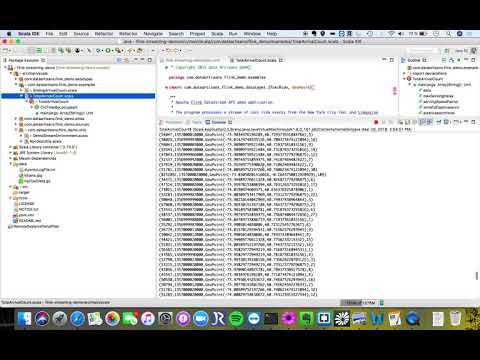Click the Quick Access search field

(423, 51)
